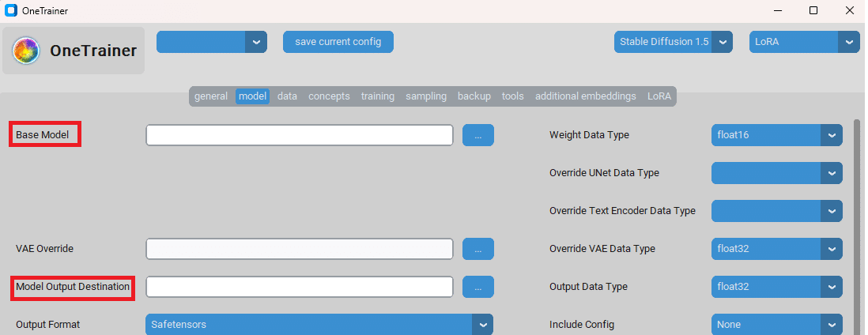Go to the backup tab
The height and width of the screenshot is (335, 868).
point(474,96)
